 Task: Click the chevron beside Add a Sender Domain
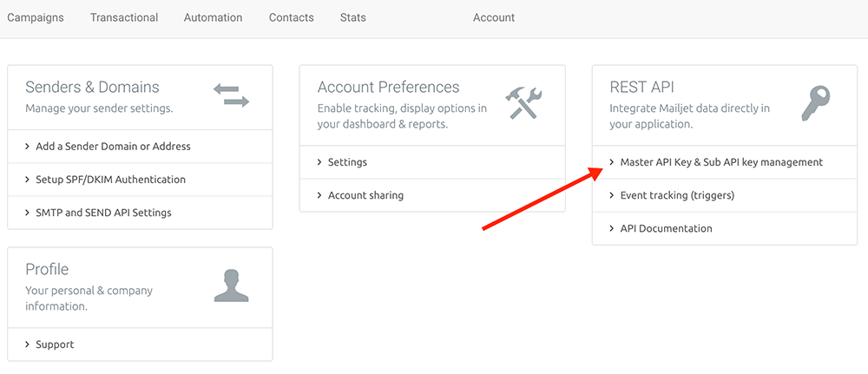point(27,147)
